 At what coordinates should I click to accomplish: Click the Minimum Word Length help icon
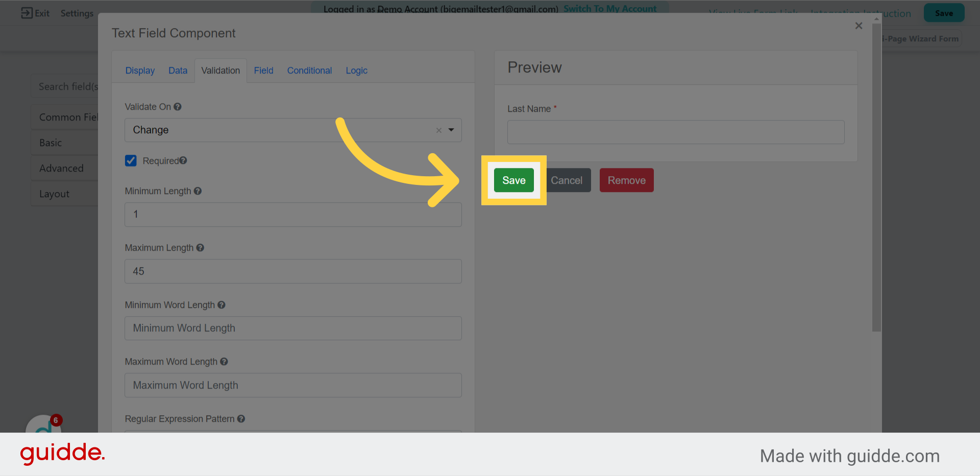[x=222, y=305]
